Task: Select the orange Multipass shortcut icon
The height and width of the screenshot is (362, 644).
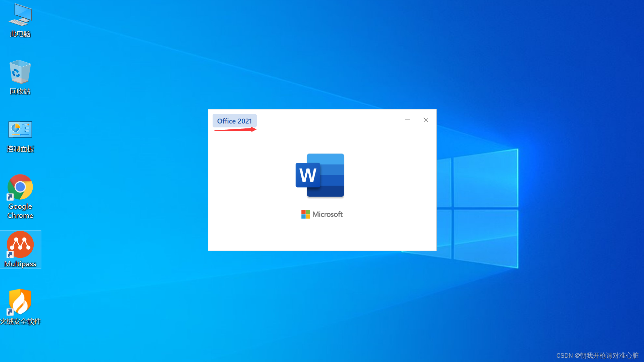Action: [x=20, y=244]
